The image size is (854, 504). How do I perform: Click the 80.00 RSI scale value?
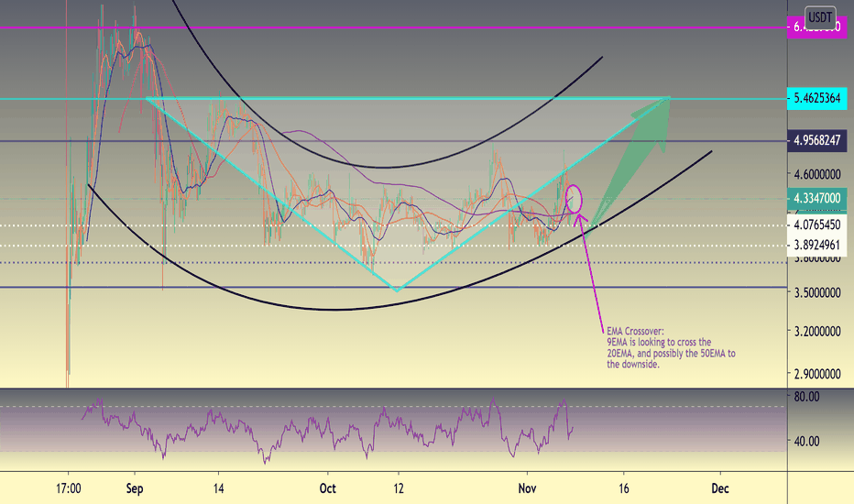click(806, 397)
